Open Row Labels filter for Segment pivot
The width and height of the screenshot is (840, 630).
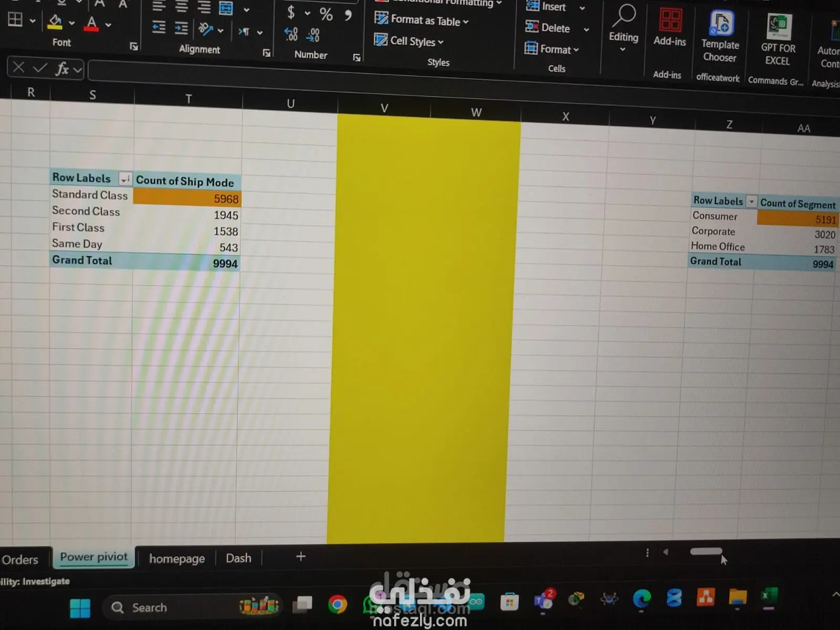751,202
